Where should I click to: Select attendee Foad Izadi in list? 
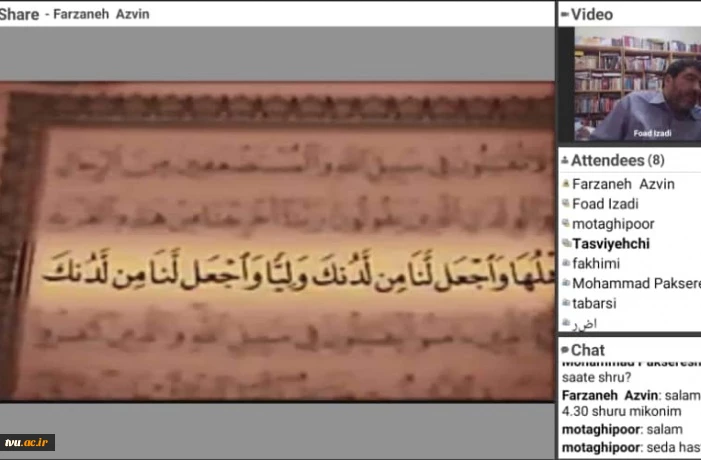(605, 204)
